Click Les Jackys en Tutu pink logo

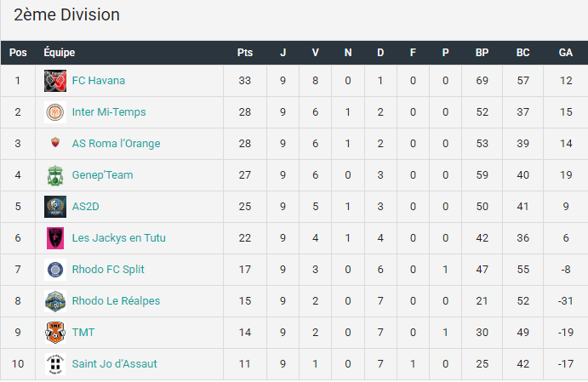(x=55, y=238)
